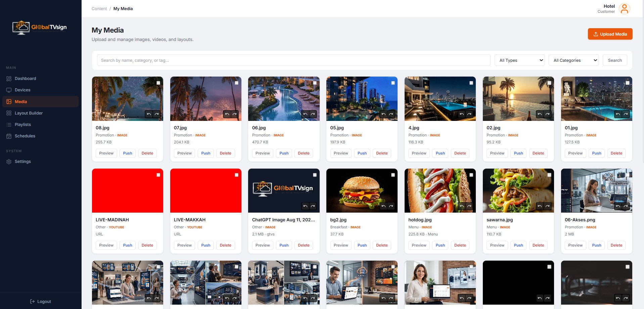Rotate 06-Akses.png thumbnail right
Screen dimensions: 644x309
(626, 206)
